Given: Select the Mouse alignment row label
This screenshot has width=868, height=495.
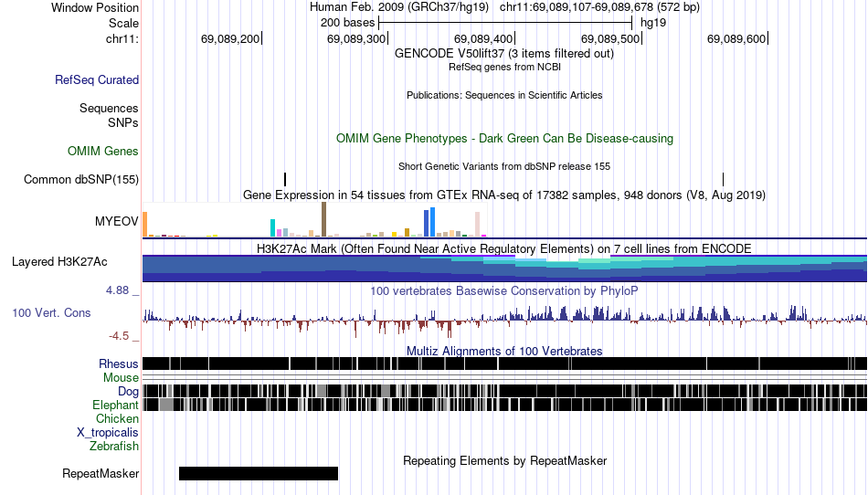Looking at the screenshot, I should pyautogui.click(x=121, y=378).
